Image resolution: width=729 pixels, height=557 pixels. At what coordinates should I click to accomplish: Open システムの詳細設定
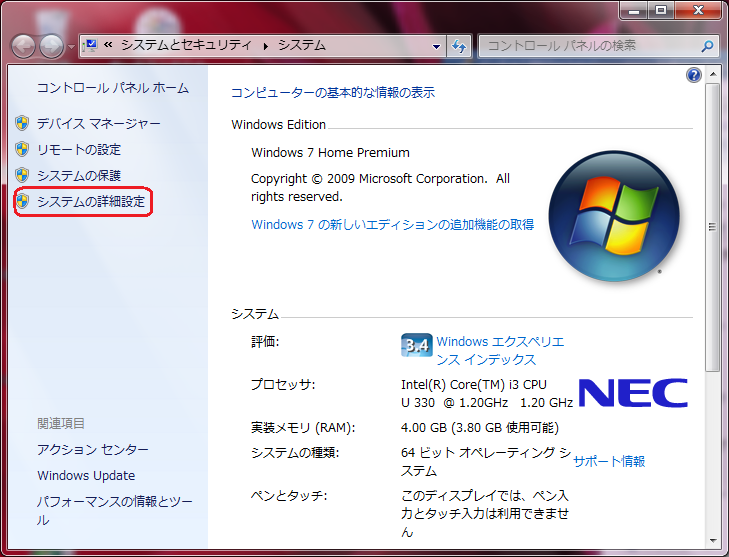[91, 201]
